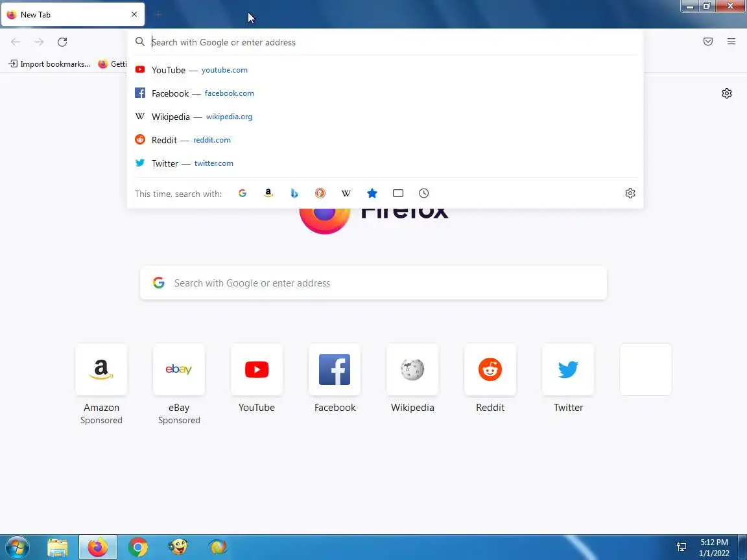This screenshot has width=747, height=560.
Task: Search this time with Amazon icon
Action: point(268,193)
